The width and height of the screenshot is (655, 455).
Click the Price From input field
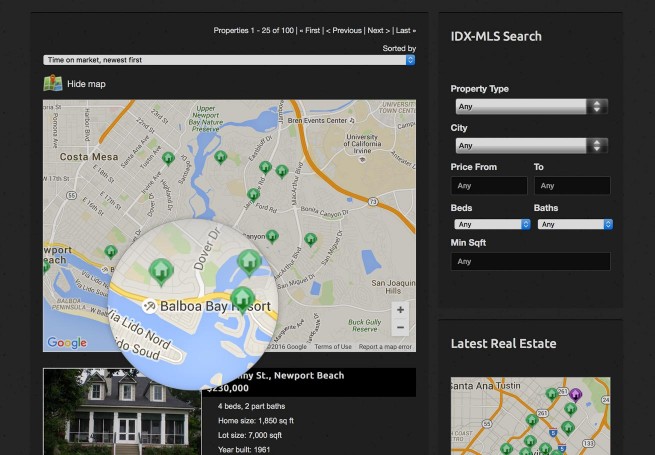[x=489, y=186]
